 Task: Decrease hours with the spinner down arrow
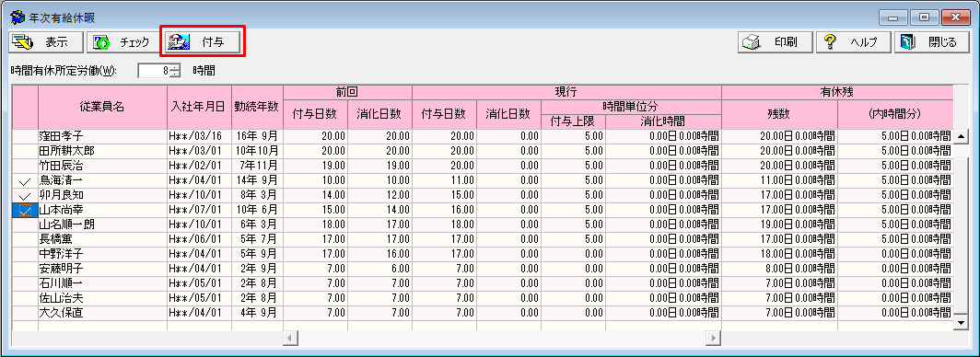coord(175,75)
